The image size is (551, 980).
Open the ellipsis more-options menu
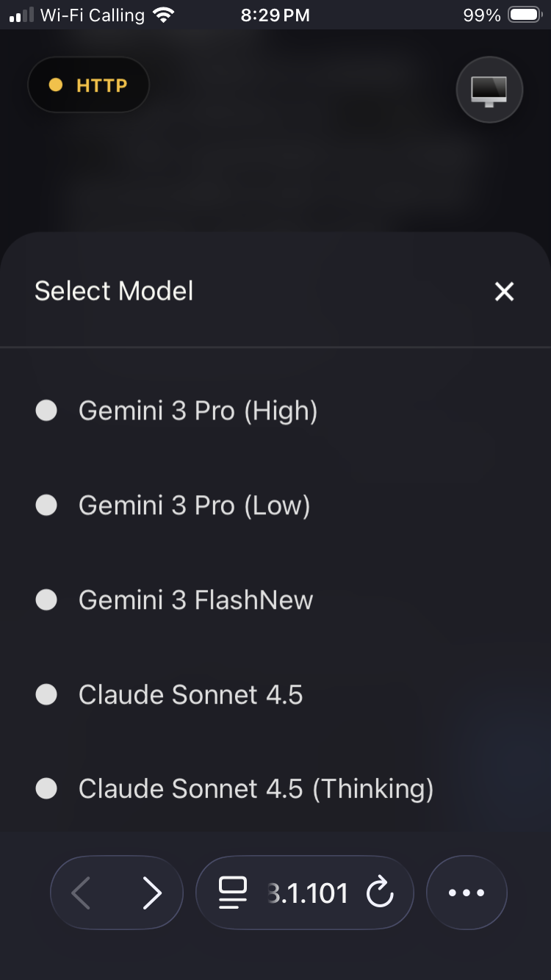click(x=467, y=892)
